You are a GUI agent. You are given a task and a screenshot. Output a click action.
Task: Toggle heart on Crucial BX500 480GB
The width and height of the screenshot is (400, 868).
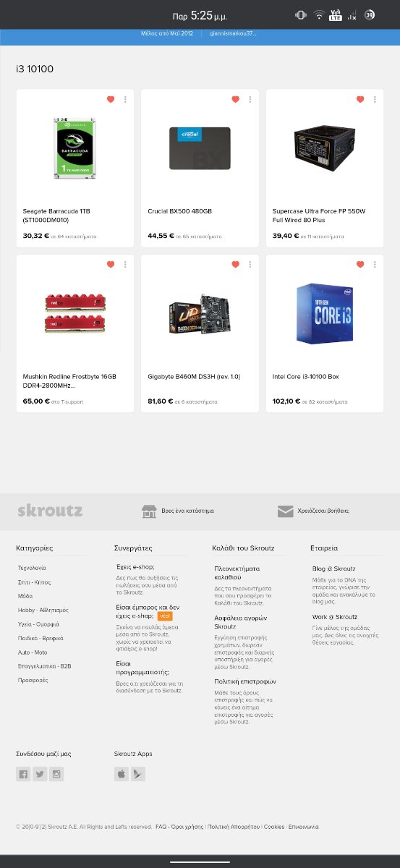click(x=236, y=99)
